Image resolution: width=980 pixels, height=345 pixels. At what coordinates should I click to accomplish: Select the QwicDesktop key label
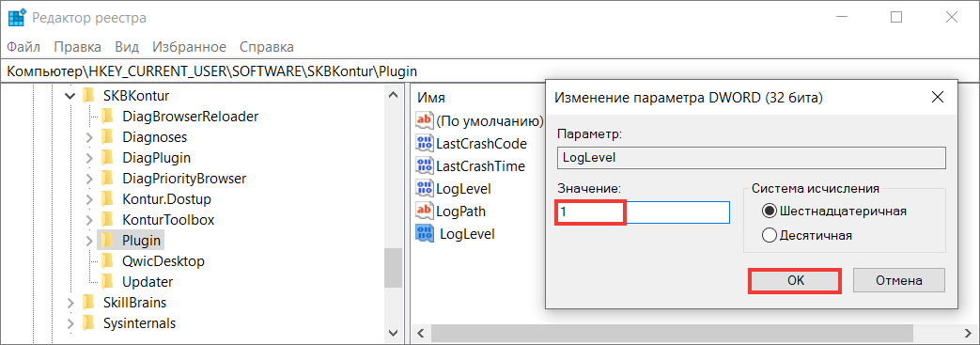[163, 261]
